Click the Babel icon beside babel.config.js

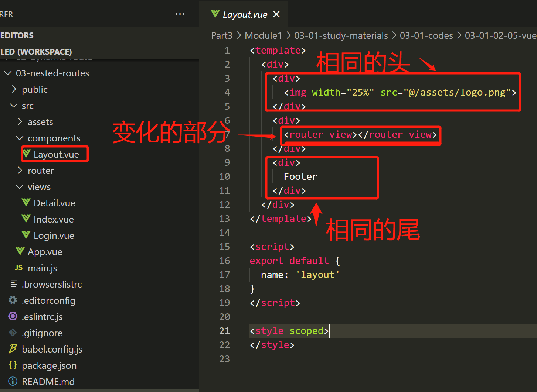[x=13, y=349]
